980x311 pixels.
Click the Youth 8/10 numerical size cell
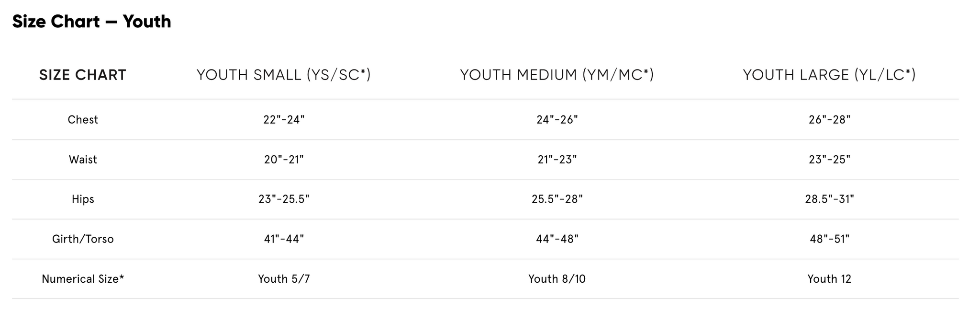557,279
